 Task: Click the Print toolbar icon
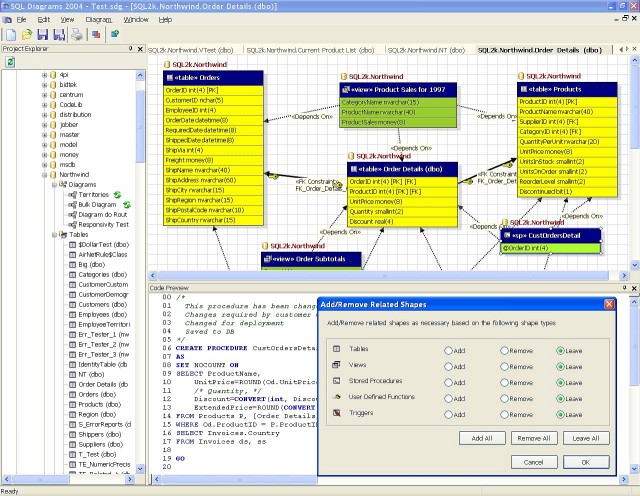[x=76, y=34]
